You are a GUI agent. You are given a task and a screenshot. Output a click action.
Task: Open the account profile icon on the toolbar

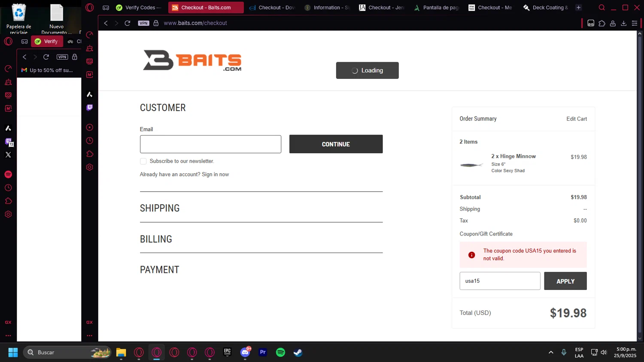tap(613, 23)
